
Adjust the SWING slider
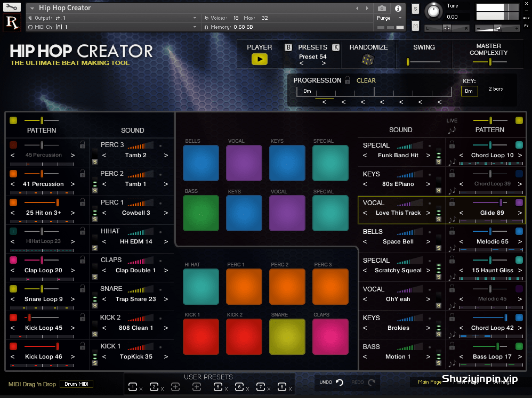(423, 62)
